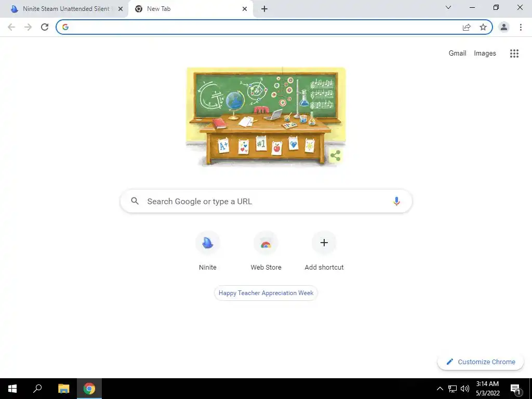Start voice search with microphone icon
The height and width of the screenshot is (399, 532).
(396, 201)
